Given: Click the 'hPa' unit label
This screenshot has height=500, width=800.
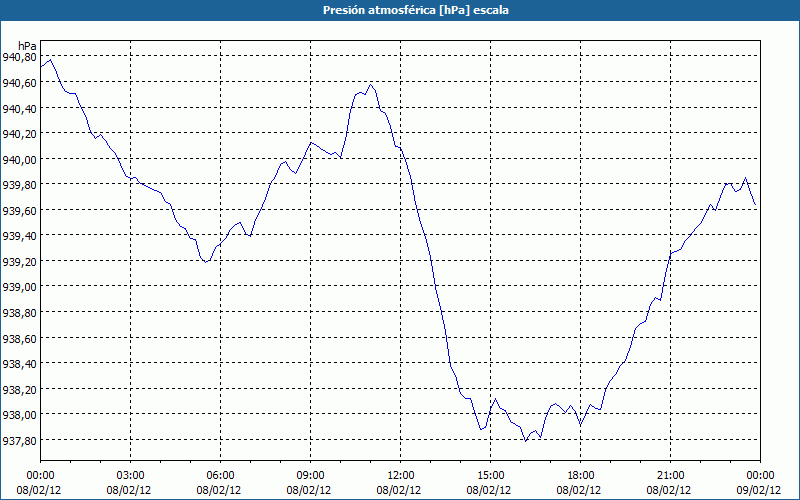Looking at the screenshot, I should [x=27, y=46].
